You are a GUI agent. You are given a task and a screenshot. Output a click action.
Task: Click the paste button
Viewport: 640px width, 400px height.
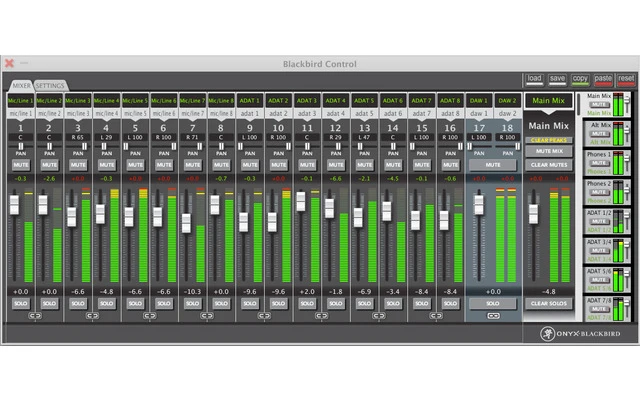(x=603, y=80)
